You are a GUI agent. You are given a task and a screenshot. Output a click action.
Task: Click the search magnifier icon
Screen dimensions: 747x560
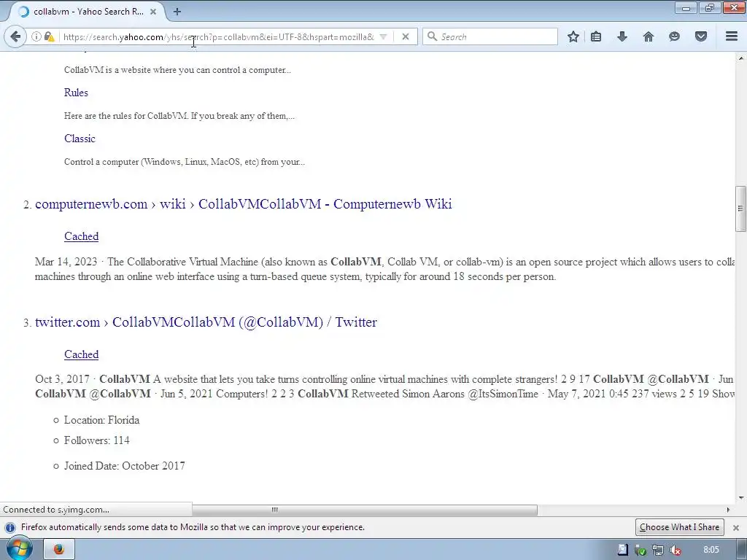click(x=432, y=36)
